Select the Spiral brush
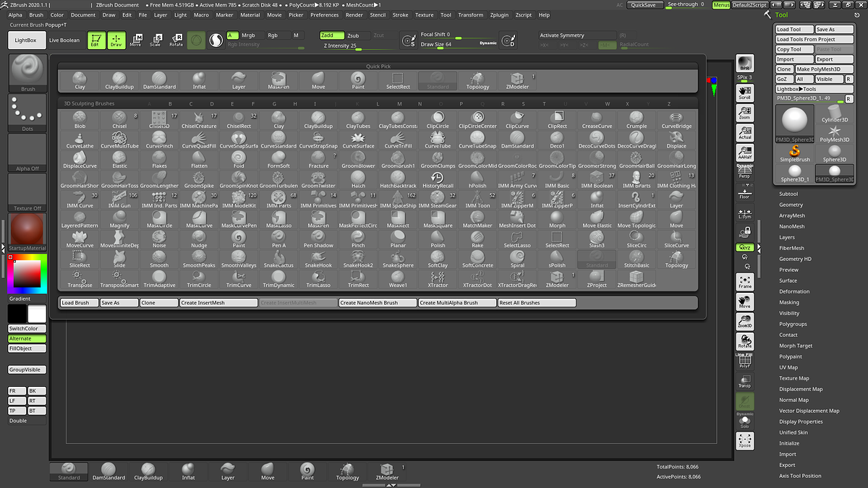This screenshot has width=868, height=488. [517, 260]
